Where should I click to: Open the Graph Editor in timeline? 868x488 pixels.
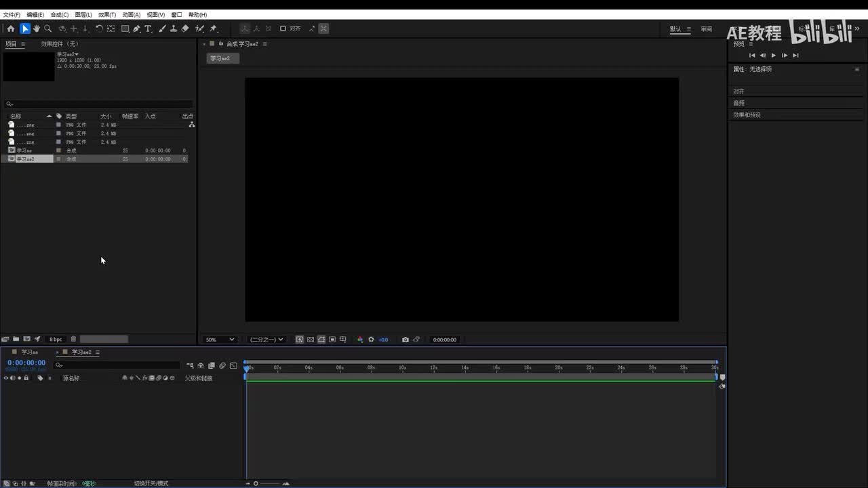[233, 365]
